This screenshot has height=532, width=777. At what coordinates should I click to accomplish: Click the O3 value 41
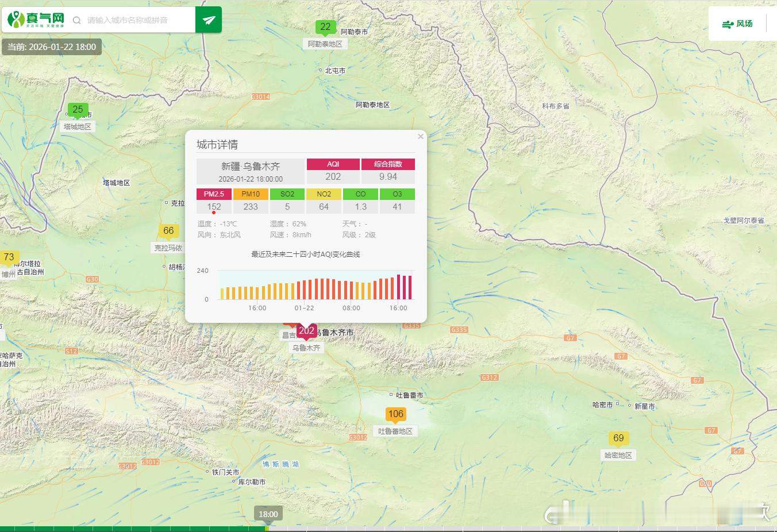[397, 207]
